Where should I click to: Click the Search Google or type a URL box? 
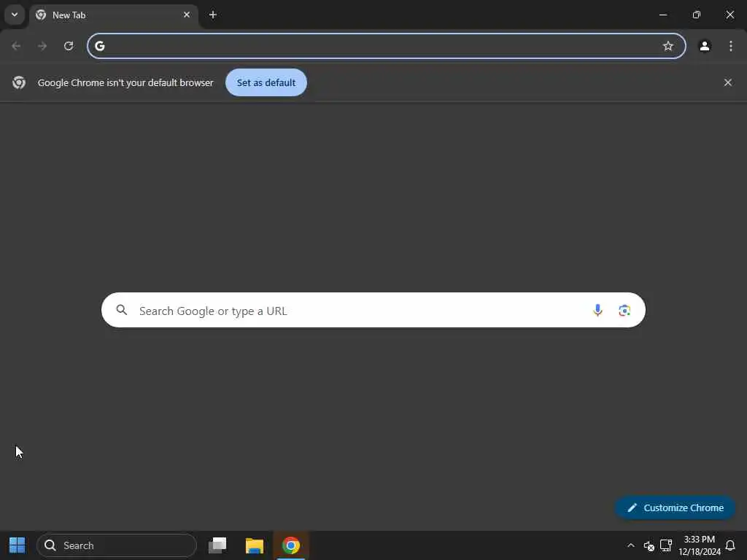point(373,310)
